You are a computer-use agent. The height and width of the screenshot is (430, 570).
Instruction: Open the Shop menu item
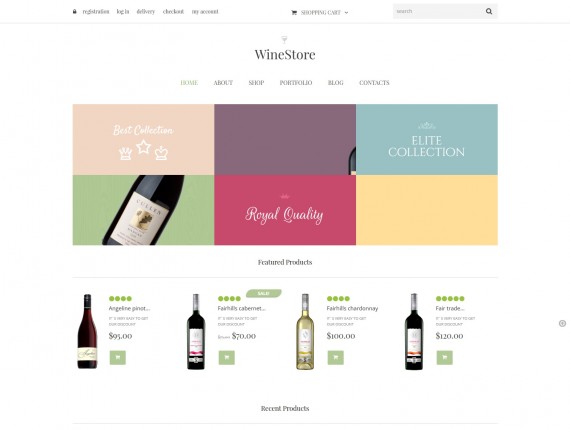[256, 83]
